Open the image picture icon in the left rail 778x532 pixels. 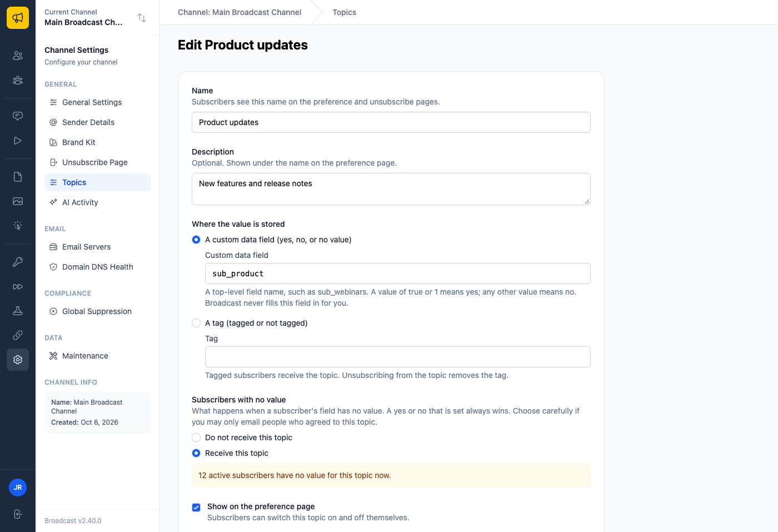click(18, 201)
